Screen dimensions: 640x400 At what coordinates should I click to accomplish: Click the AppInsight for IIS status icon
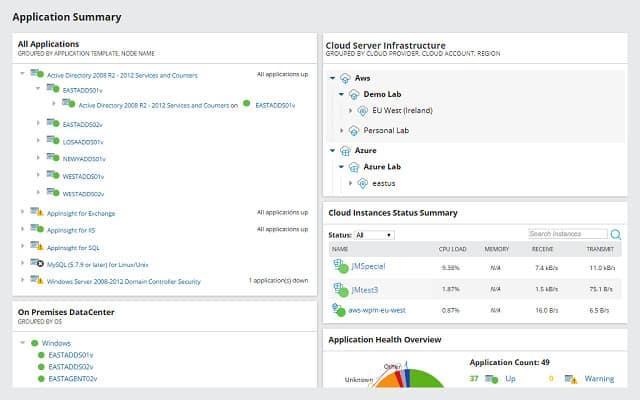pyautogui.click(x=37, y=229)
